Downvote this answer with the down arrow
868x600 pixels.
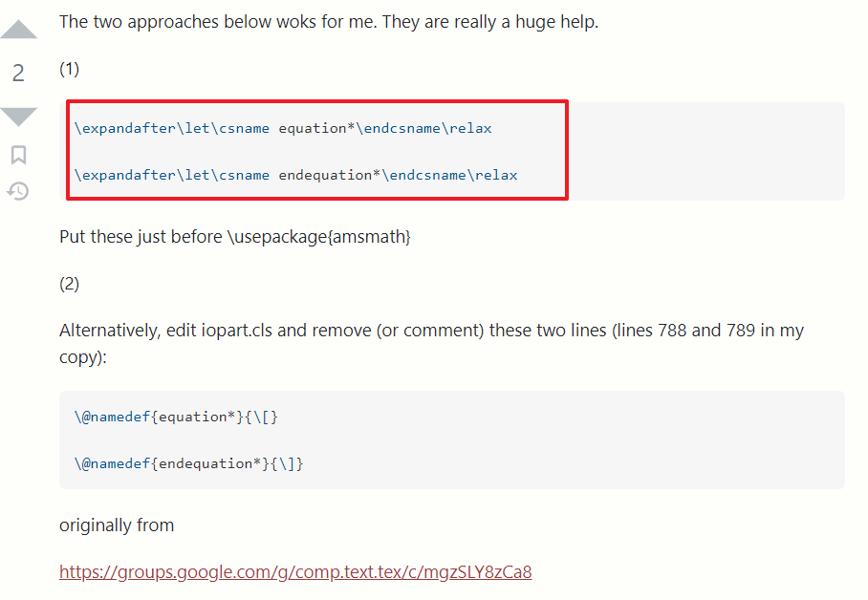[x=18, y=117]
